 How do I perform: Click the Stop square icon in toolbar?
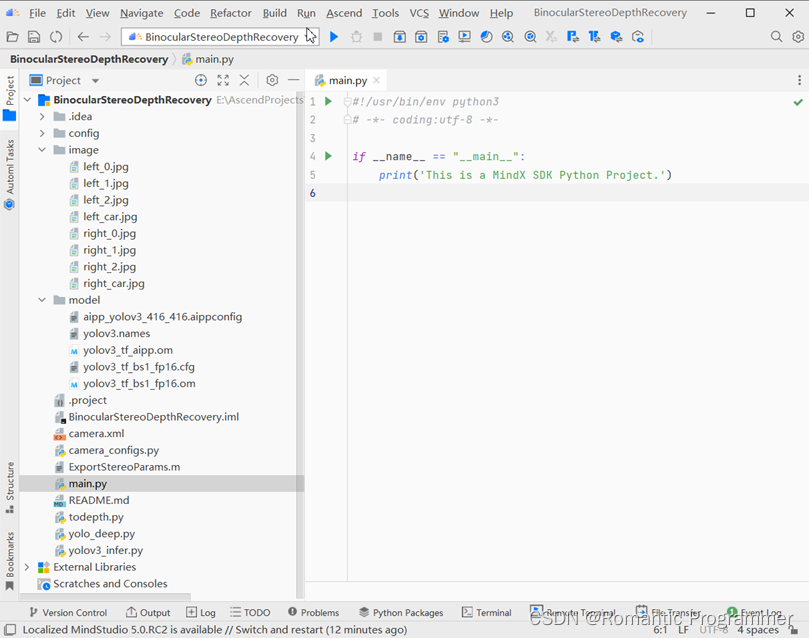tap(378, 37)
